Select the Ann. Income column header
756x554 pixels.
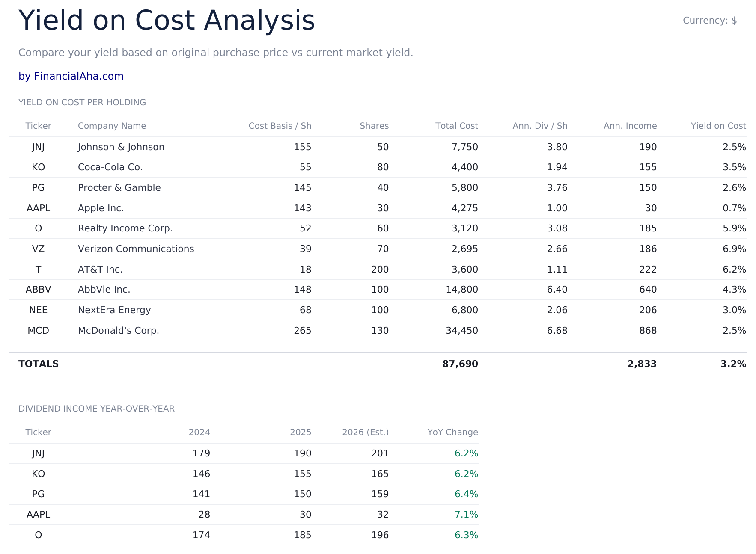(x=630, y=126)
